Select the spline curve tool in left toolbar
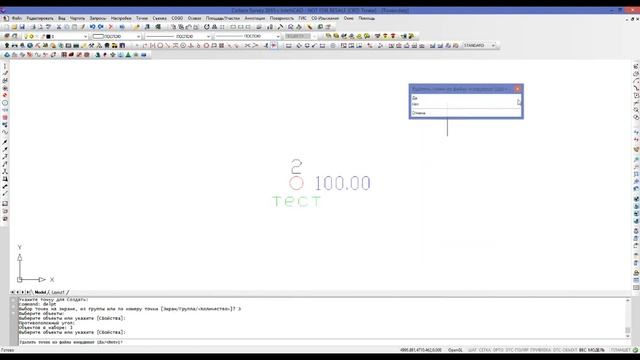This screenshot has height=360, width=640. [5, 132]
